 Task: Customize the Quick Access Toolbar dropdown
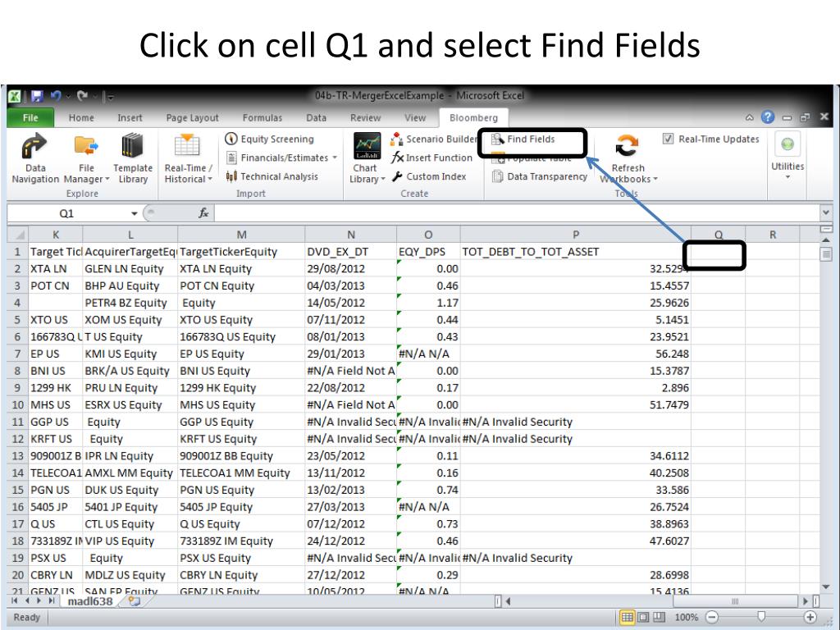[x=110, y=97]
